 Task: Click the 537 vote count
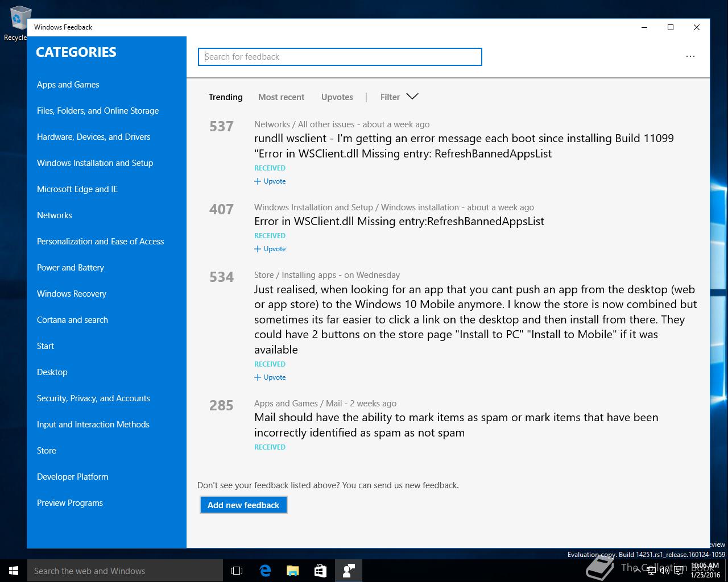(x=221, y=126)
